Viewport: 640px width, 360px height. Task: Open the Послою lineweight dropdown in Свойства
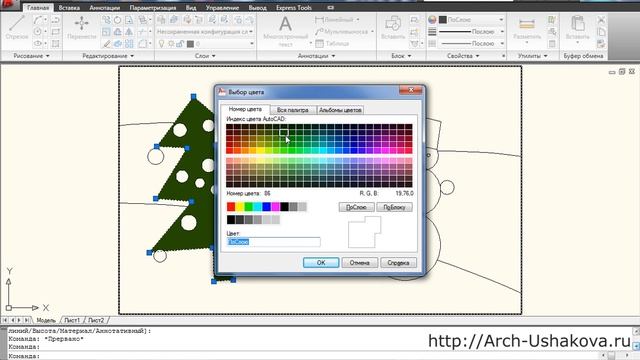click(472, 31)
